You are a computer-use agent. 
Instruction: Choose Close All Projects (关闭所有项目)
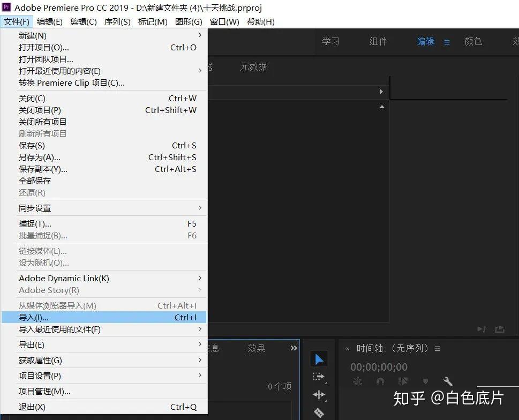104,122
